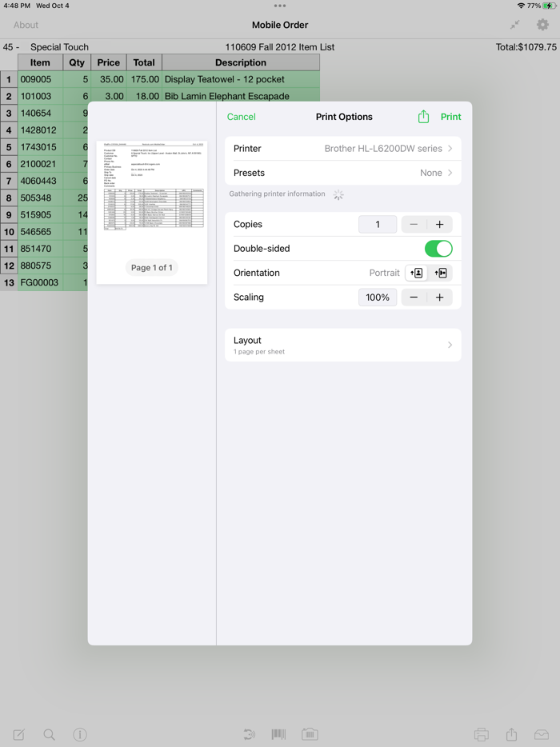Select item cell 880575
Screen dimensions: 560x747
coord(40,266)
